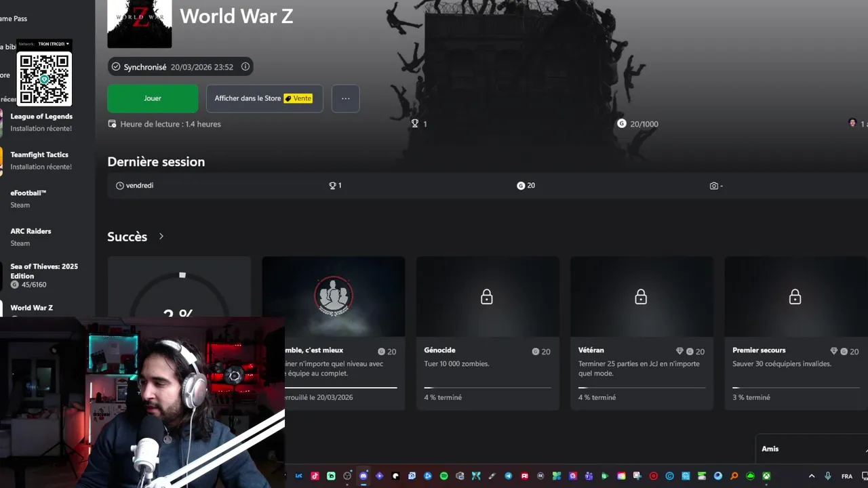This screenshot has width=868, height=488.
Task: Open the Génocide achievement card
Action: [x=488, y=333]
